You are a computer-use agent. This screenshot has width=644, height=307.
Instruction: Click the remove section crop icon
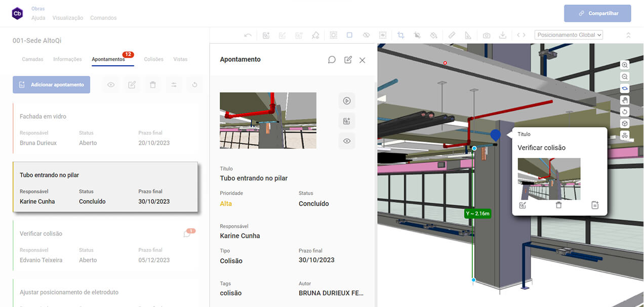(417, 35)
